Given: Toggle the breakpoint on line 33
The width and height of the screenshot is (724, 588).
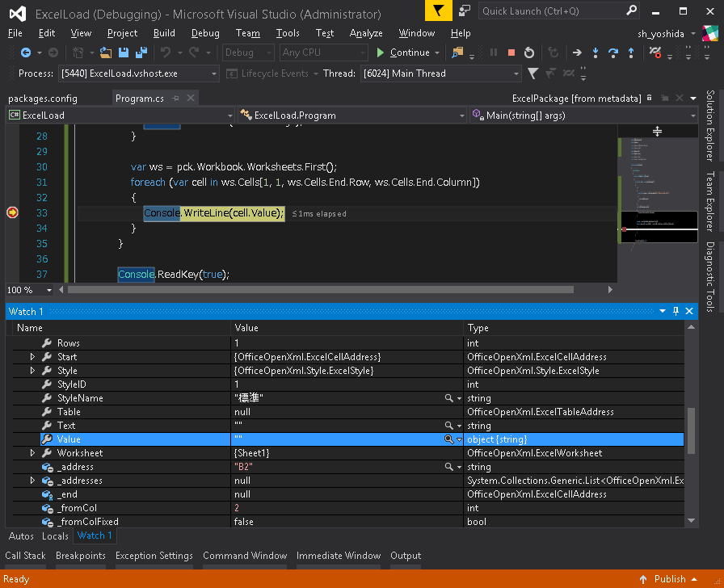Looking at the screenshot, I should (x=12, y=212).
